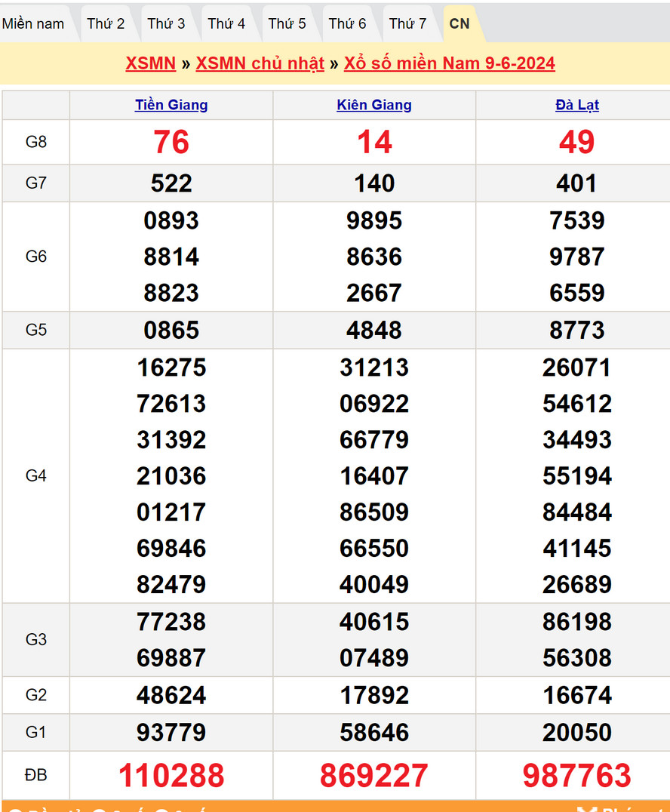Screen dimensions: 670x812
Task: Select the Thứ 7 tab
Action: (x=407, y=23)
